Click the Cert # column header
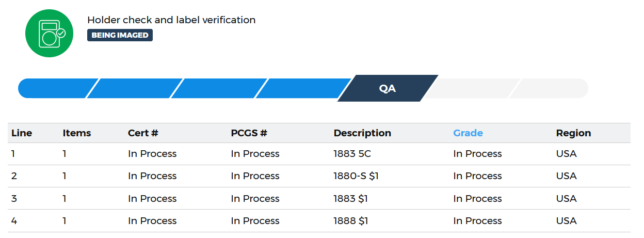The image size is (644, 238). pos(143,133)
